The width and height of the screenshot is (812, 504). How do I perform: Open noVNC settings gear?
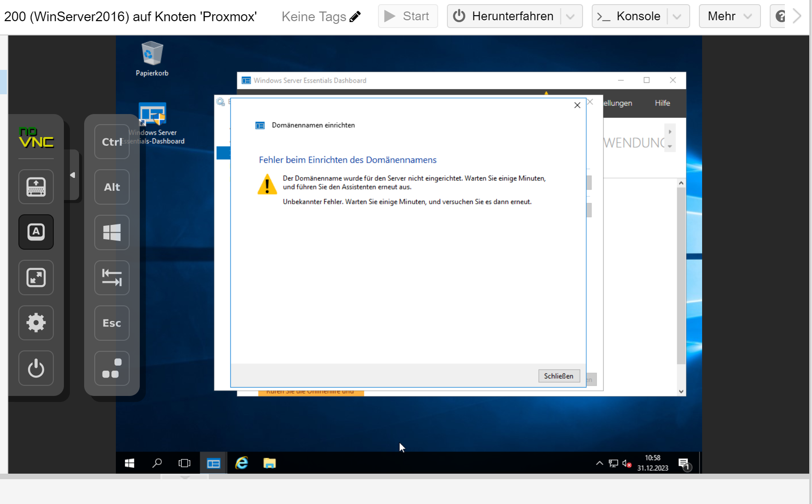click(36, 323)
